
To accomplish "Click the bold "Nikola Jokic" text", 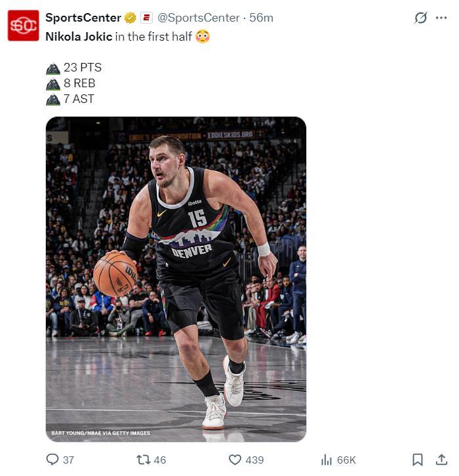I will tap(79, 37).
